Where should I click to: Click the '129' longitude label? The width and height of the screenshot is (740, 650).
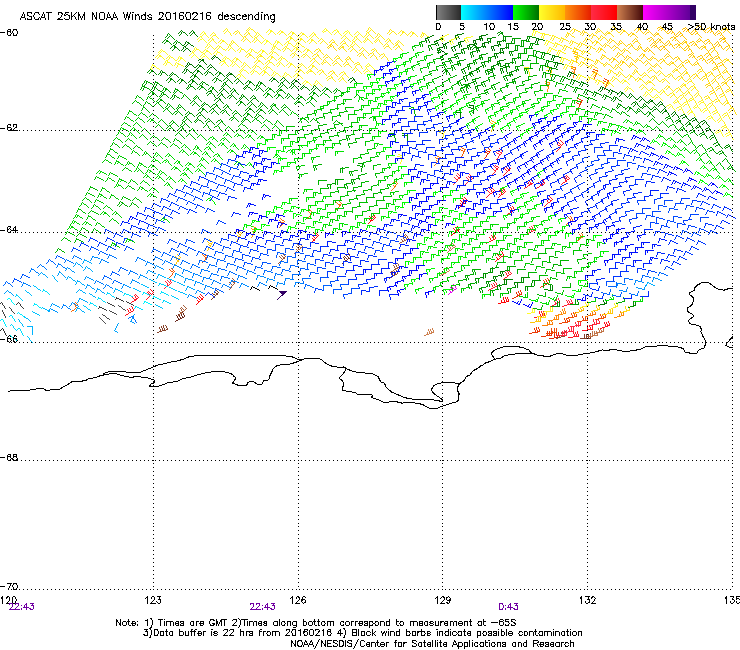point(442,600)
